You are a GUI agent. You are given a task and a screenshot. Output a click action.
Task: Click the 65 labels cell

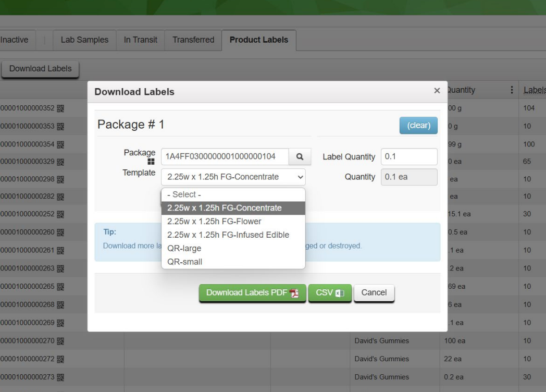527,162
